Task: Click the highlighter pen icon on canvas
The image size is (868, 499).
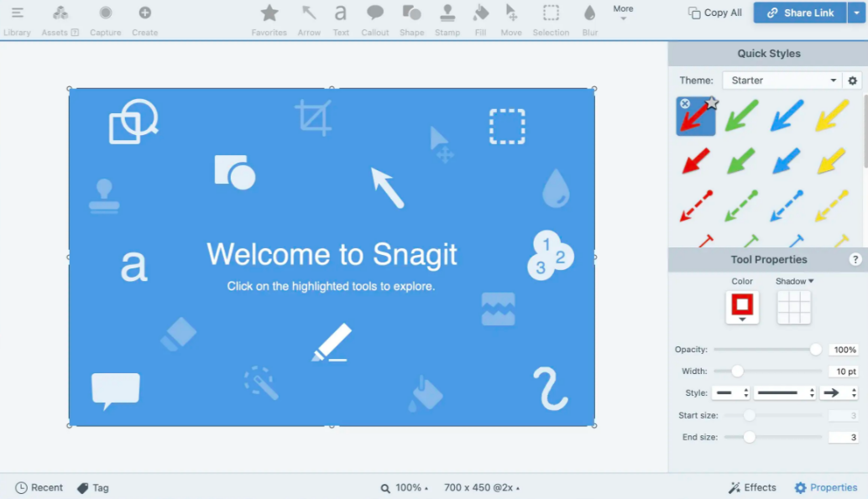Action: coord(331,342)
